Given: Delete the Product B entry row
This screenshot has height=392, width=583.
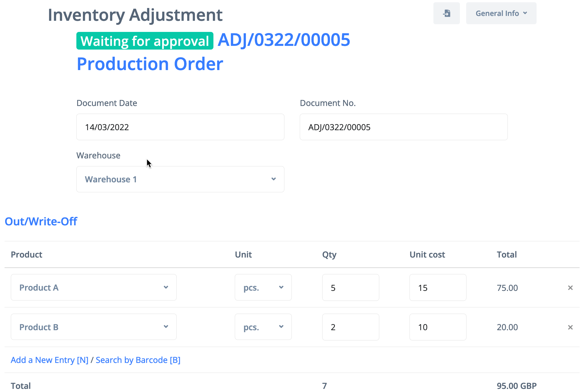Looking at the screenshot, I should pyautogui.click(x=570, y=327).
